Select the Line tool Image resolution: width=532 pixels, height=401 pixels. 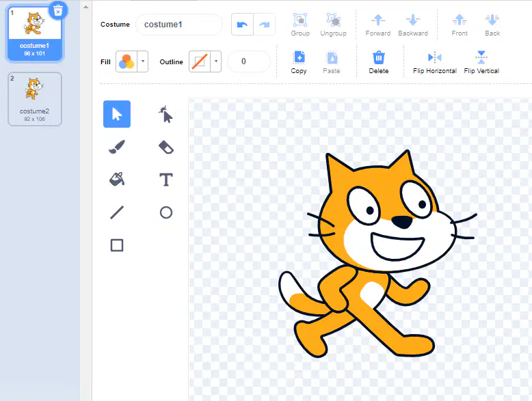click(117, 212)
